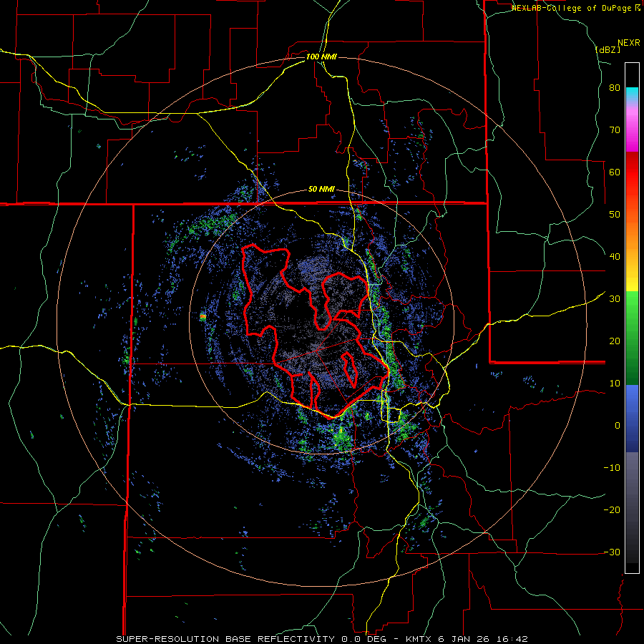Click the NEXLAB-College of DuPage watermark text
Viewport: 644px width, 644px height.
pos(576,8)
